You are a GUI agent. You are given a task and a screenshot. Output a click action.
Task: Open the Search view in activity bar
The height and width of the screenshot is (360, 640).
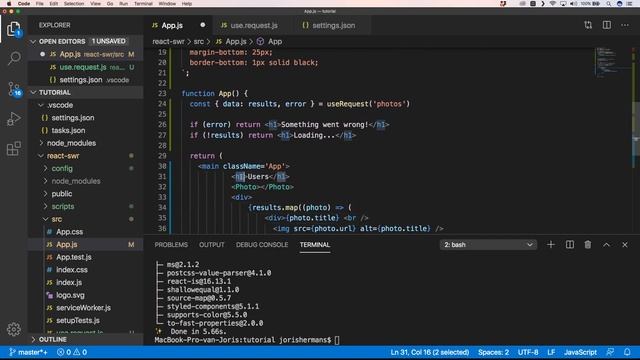(x=14, y=58)
